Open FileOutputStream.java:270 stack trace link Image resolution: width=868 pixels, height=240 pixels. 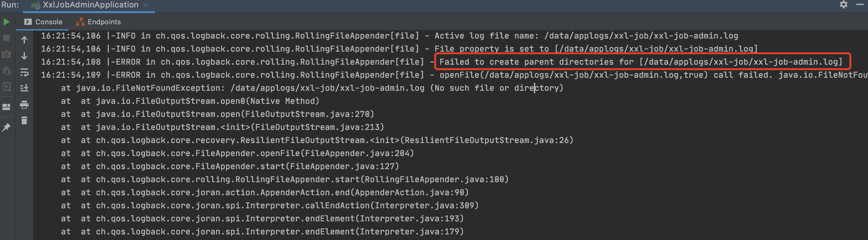(x=308, y=114)
